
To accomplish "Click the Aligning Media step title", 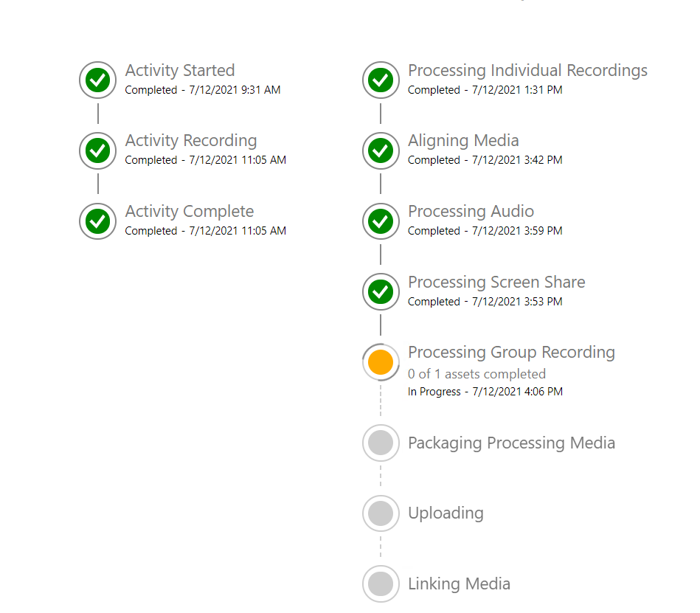I will (463, 141).
